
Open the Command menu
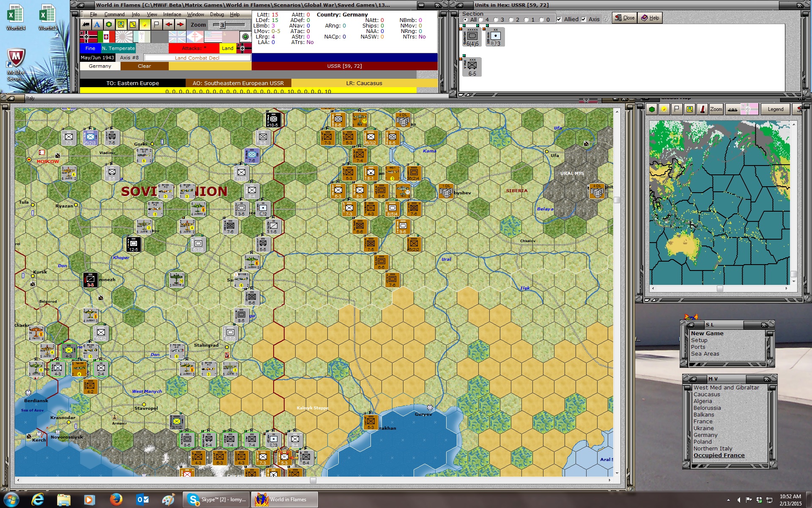click(114, 14)
